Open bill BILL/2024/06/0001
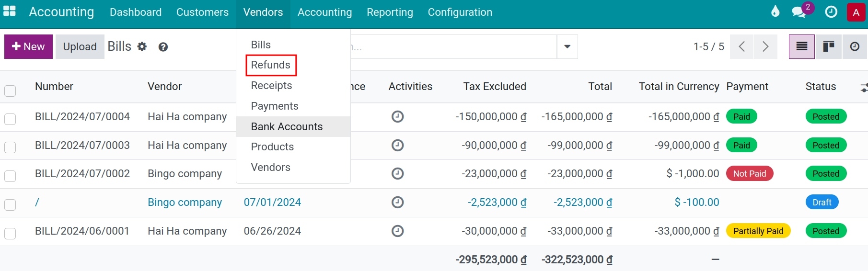 pyautogui.click(x=82, y=231)
